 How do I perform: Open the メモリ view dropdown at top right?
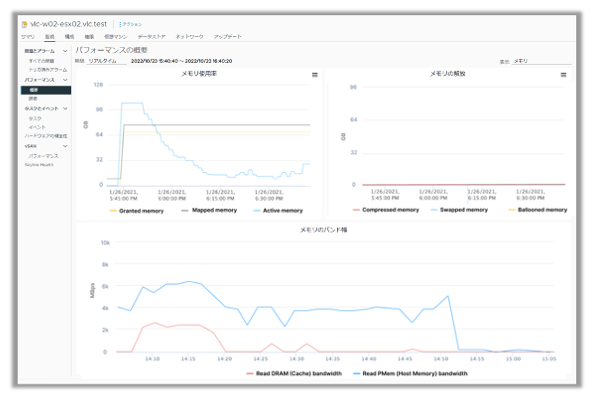[x=541, y=61]
